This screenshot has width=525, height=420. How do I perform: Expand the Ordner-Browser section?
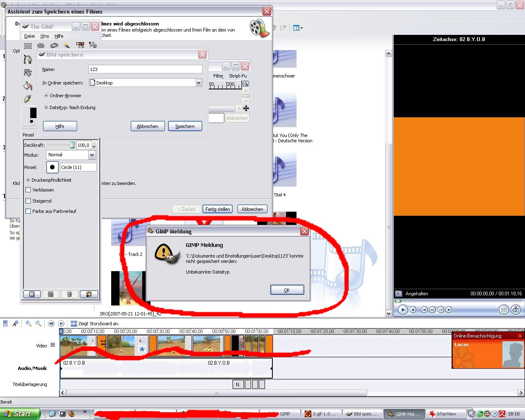click(46, 96)
